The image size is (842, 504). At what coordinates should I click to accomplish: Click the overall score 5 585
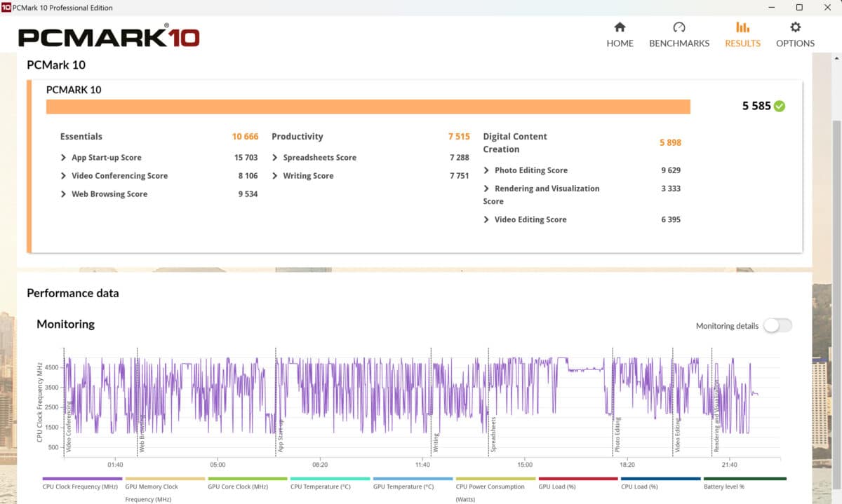coord(756,107)
